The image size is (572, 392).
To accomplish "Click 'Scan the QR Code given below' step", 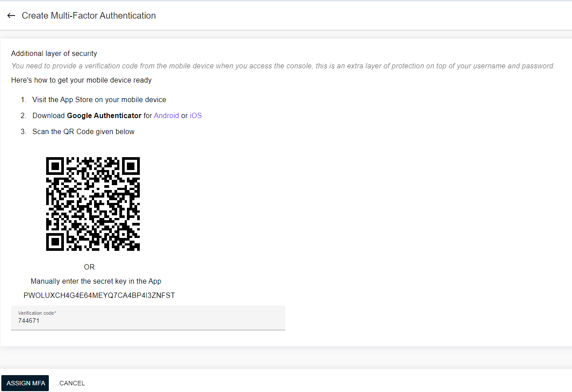I will pyautogui.click(x=83, y=131).
